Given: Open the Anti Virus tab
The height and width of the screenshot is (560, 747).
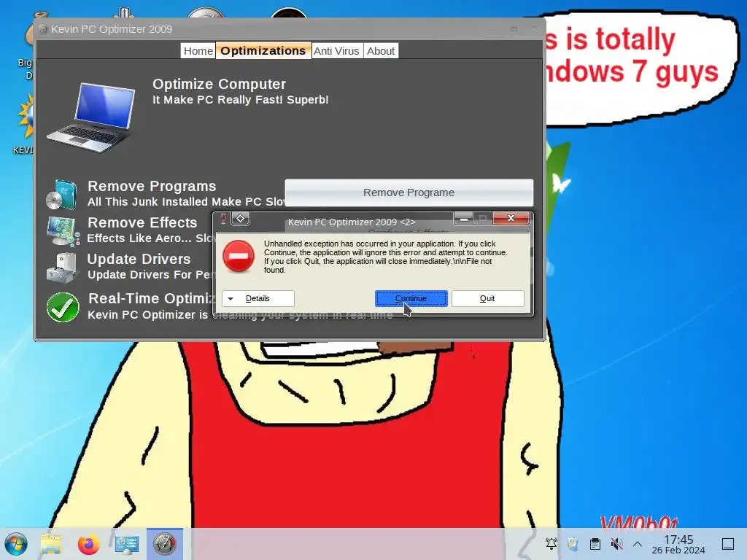Looking at the screenshot, I should (336, 51).
